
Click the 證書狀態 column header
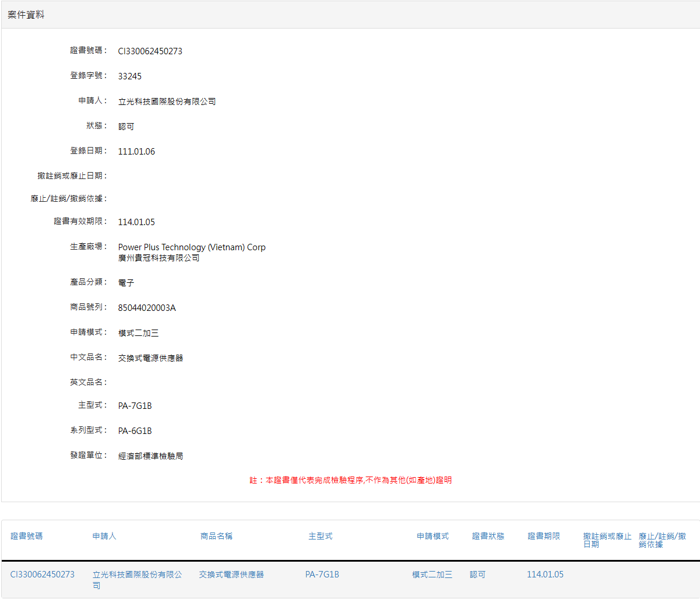point(488,536)
